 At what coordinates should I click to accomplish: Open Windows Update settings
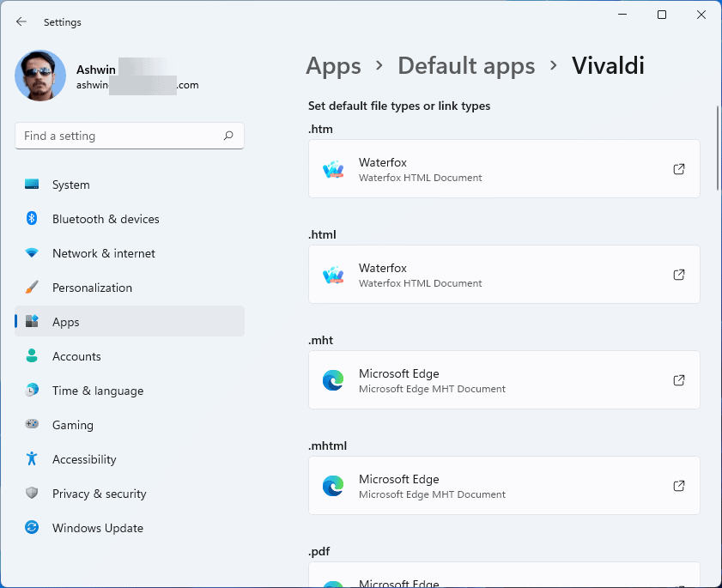[x=130, y=528]
